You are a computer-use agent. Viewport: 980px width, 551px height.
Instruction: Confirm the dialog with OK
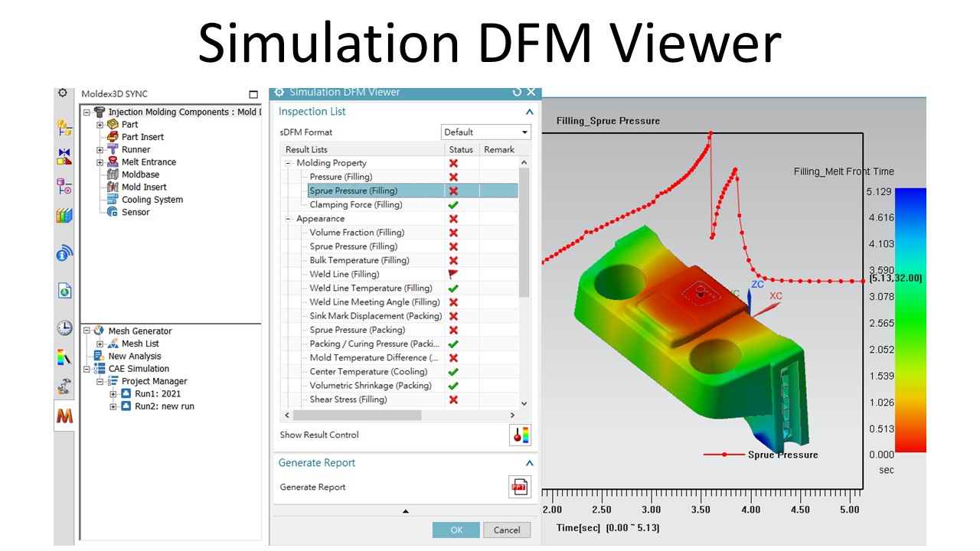point(456,530)
